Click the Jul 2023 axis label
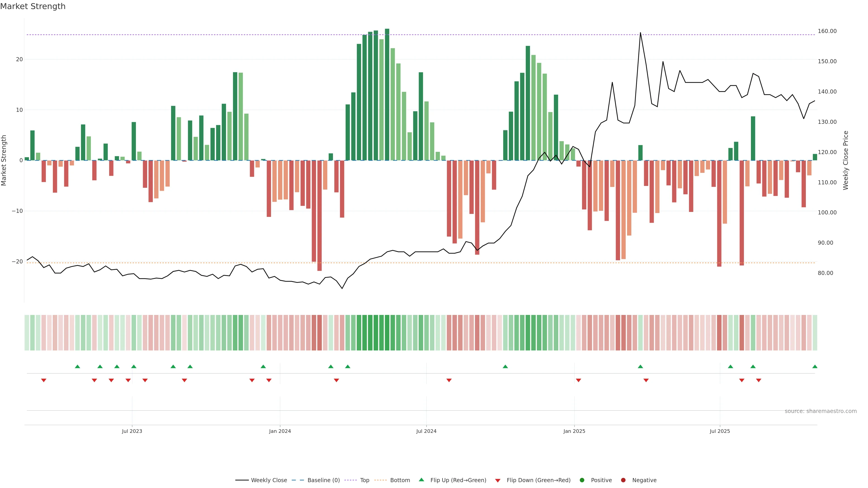This screenshot has height=488, width=868. pos(132,431)
